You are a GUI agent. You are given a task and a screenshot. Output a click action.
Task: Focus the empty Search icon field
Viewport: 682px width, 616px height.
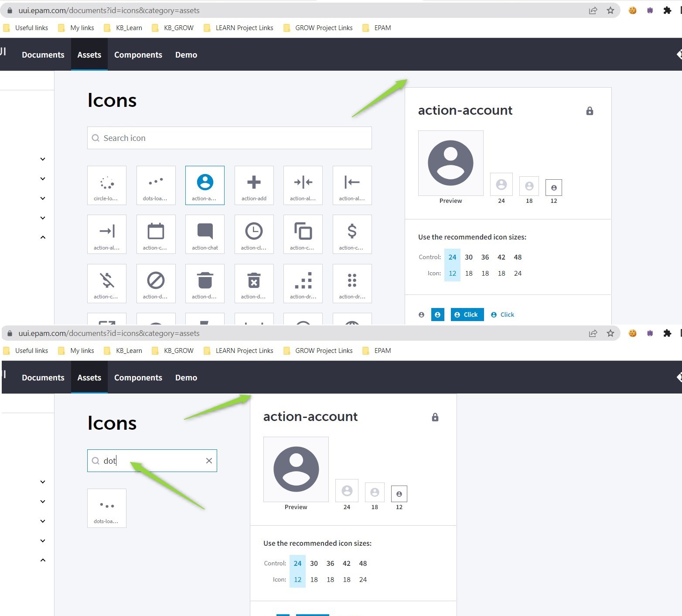tap(229, 138)
